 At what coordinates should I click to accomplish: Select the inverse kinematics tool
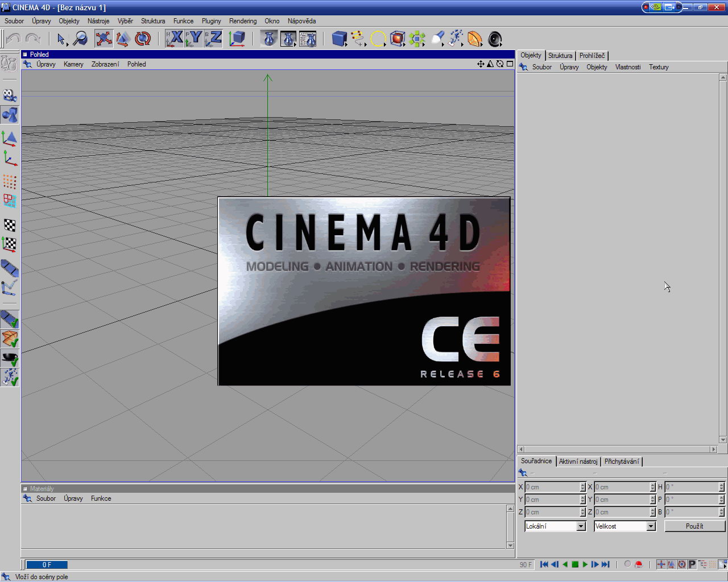coord(10,288)
